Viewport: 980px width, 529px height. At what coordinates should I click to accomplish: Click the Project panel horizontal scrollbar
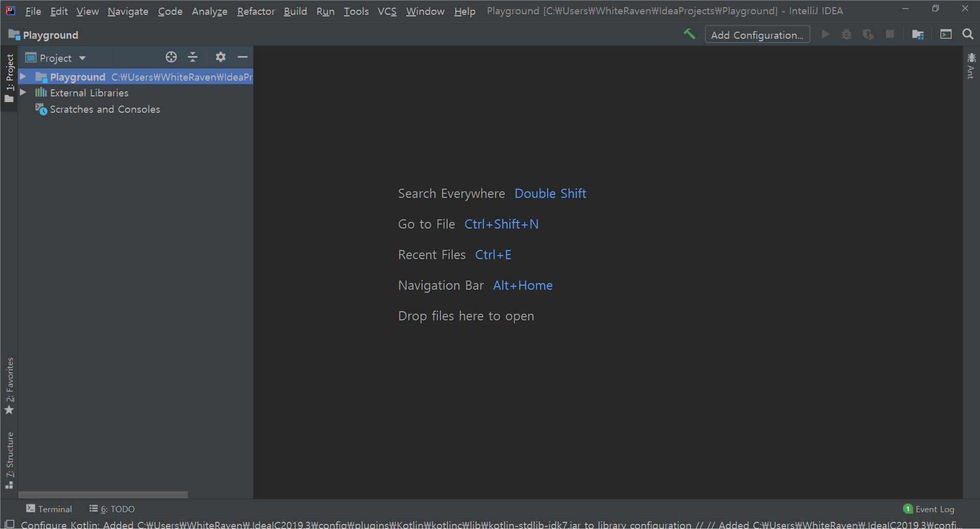tap(103, 495)
